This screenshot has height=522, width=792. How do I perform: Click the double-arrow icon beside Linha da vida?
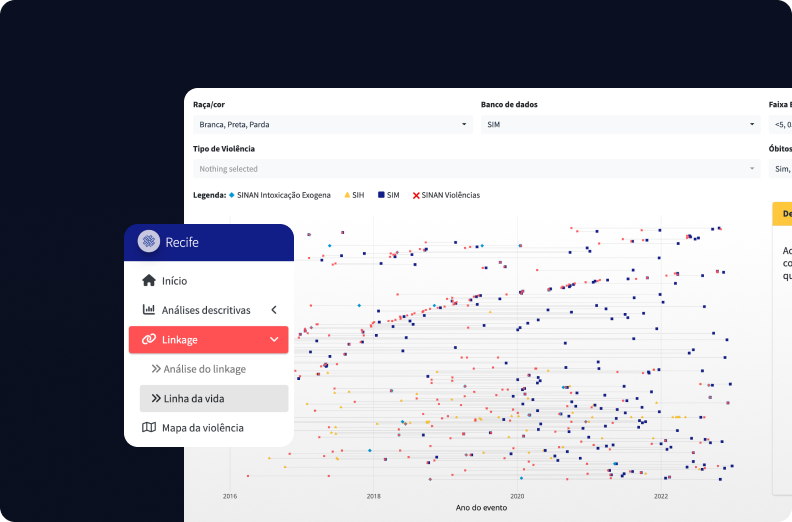pyautogui.click(x=156, y=399)
